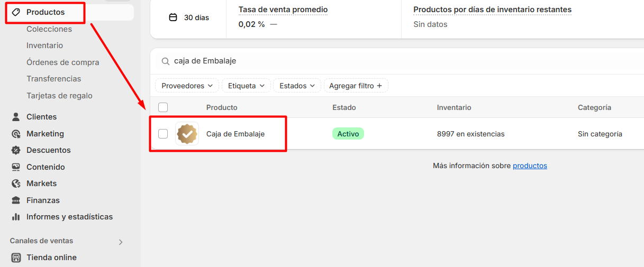The image size is (644, 267).
Task: Click the Informes y estadísticas chart icon
Action: click(x=16, y=217)
